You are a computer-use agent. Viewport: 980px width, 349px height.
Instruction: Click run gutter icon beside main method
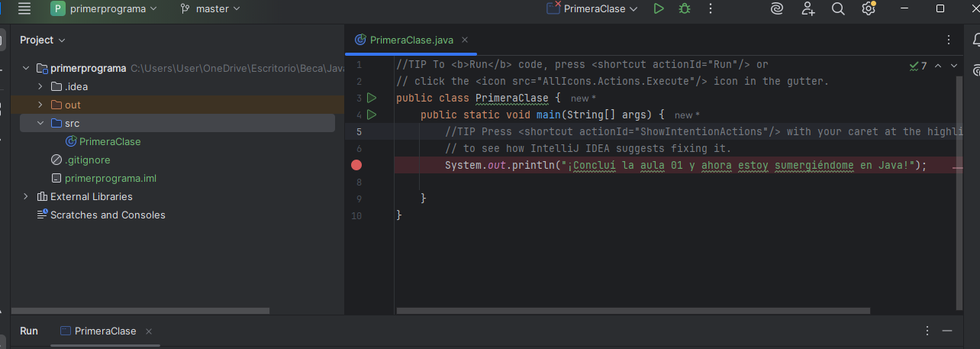tap(372, 115)
